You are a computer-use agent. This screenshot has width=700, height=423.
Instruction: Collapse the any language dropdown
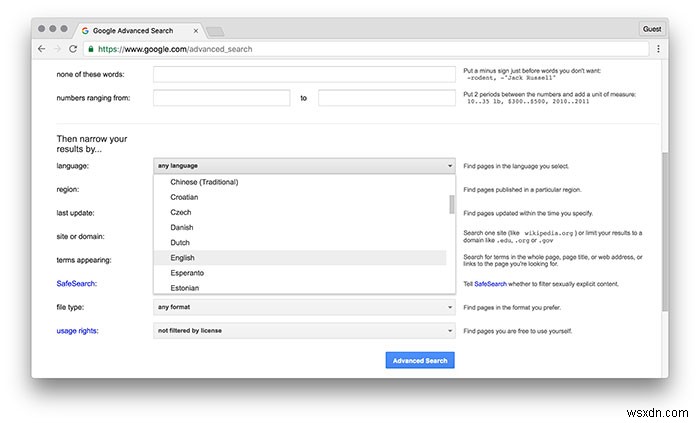(304, 166)
